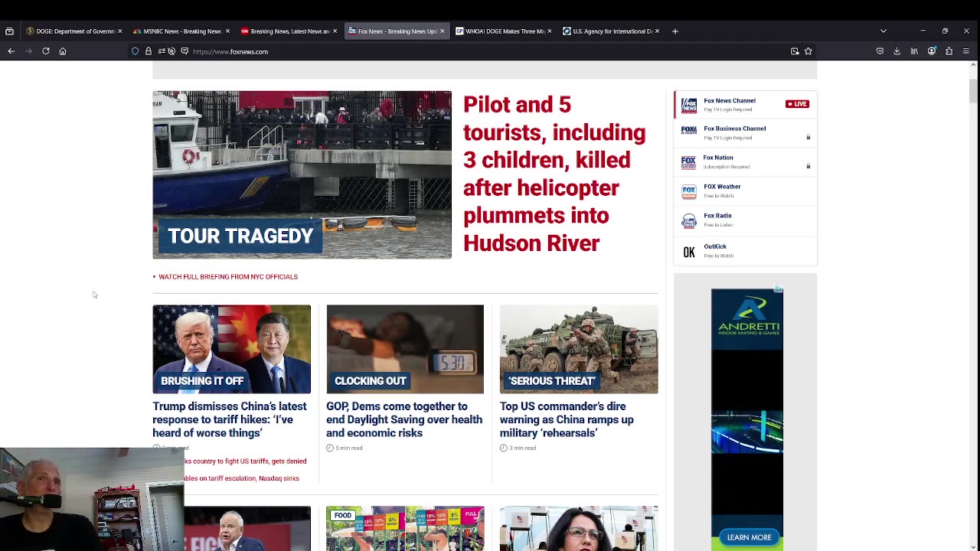Image resolution: width=980 pixels, height=551 pixels.
Task: Open the BRUSHING IT OFF Trump Xi thumbnail
Action: [x=231, y=349]
